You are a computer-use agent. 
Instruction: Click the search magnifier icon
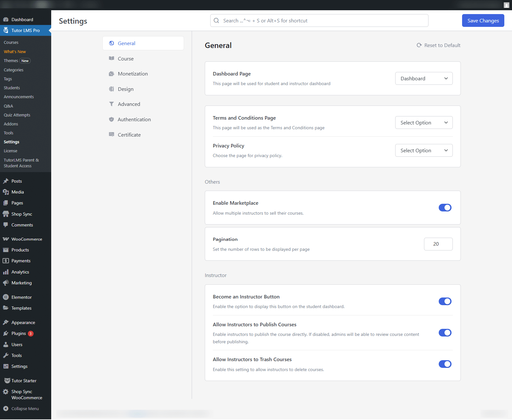(x=217, y=20)
